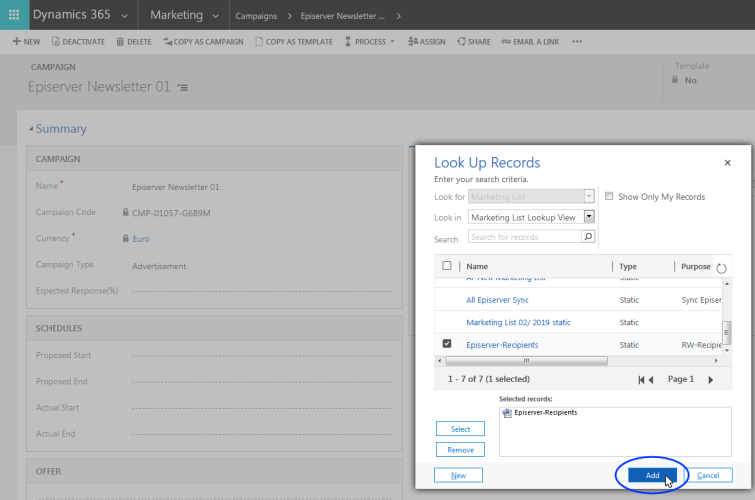This screenshot has height=500, width=755.
Task: Click the New button in dialog
Action: 458,475
